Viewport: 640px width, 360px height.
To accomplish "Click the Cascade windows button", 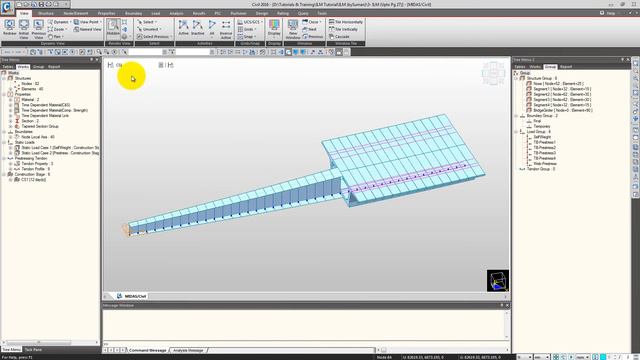I will click(x=339, y=37).
